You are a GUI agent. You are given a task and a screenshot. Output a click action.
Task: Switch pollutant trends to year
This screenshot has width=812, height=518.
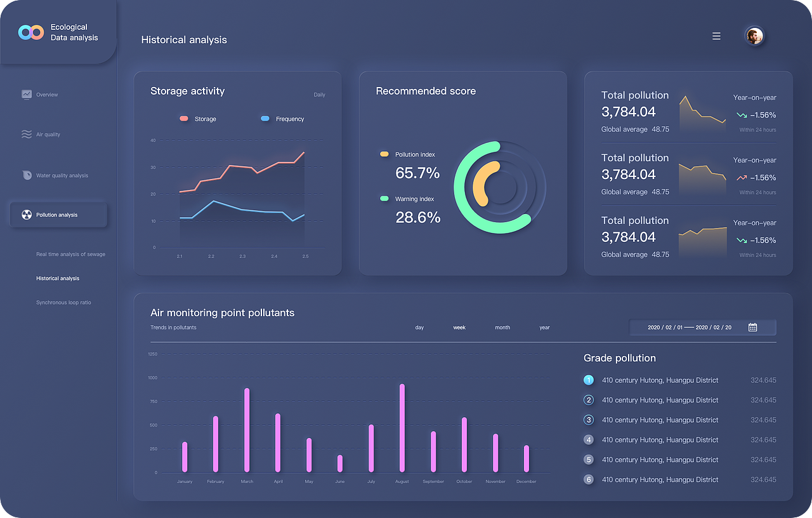544,328
